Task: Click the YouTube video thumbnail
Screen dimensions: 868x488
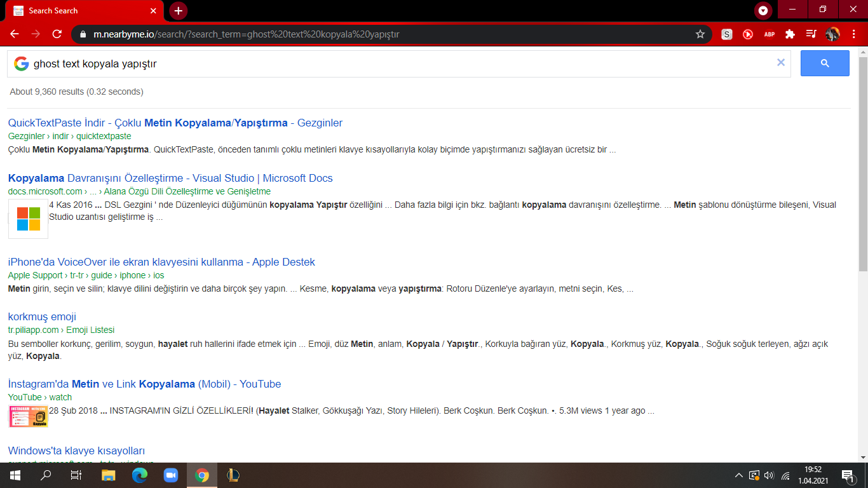Action: tap(28, 416)
